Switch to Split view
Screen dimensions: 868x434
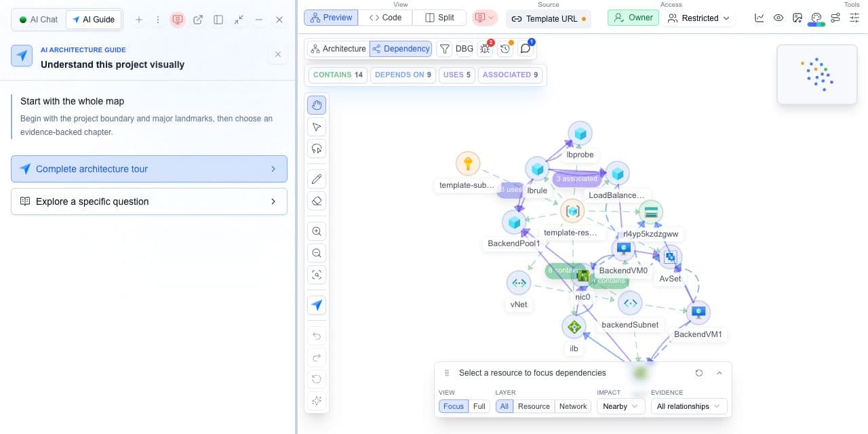[439, 18]
